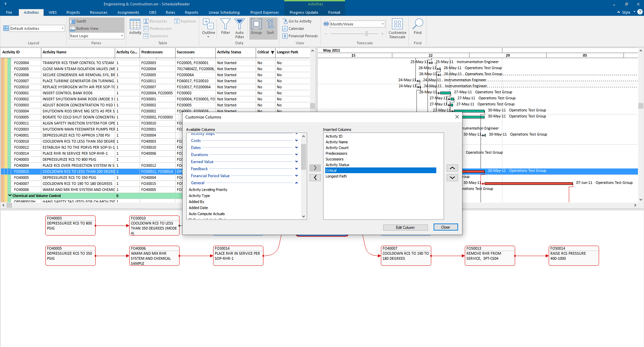644x347 pixels.
Task: Switch to the Projects tab
Action: point(73,12)
